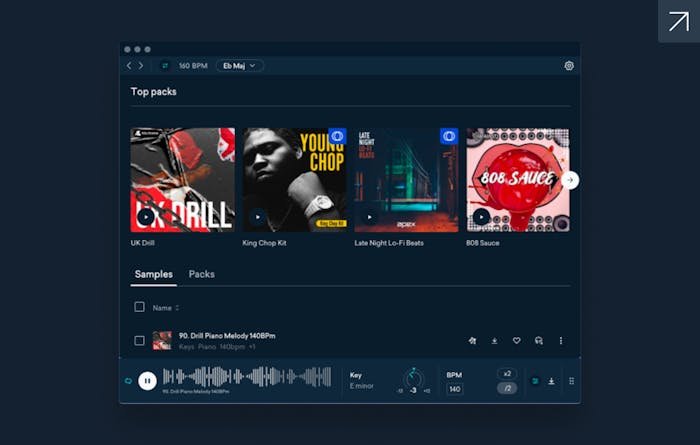Like the Drill Piano Melody sample
The image size is (700, 445).
[x=517, y=340]
